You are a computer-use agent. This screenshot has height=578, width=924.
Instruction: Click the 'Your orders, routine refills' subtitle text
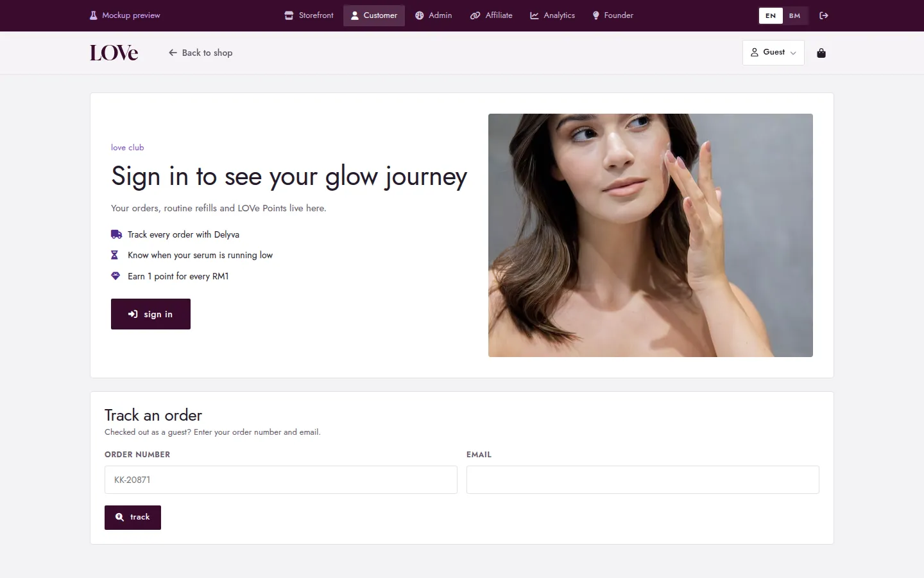pos(219,208)
